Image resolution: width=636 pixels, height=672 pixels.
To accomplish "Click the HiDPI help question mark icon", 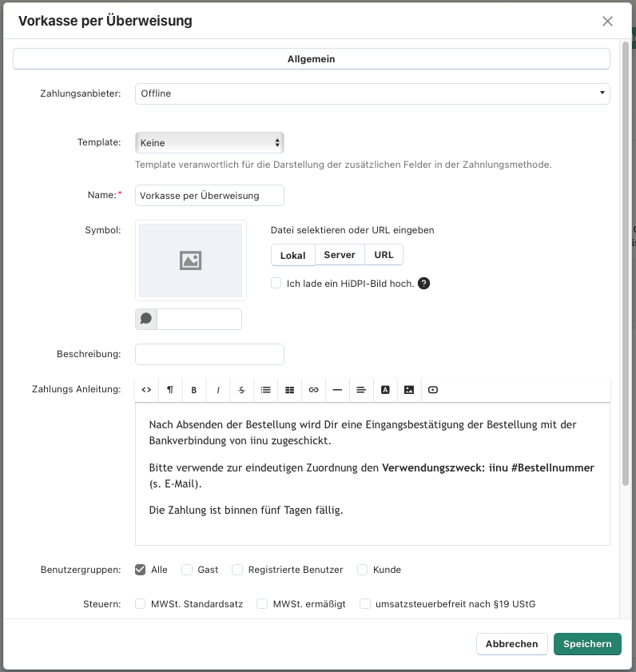I will (424, 284).
